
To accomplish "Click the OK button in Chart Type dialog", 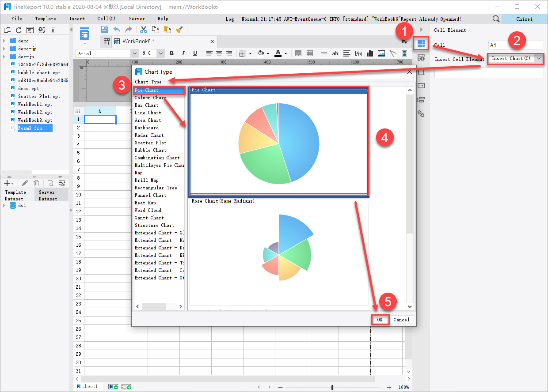I will pos(380,319).
